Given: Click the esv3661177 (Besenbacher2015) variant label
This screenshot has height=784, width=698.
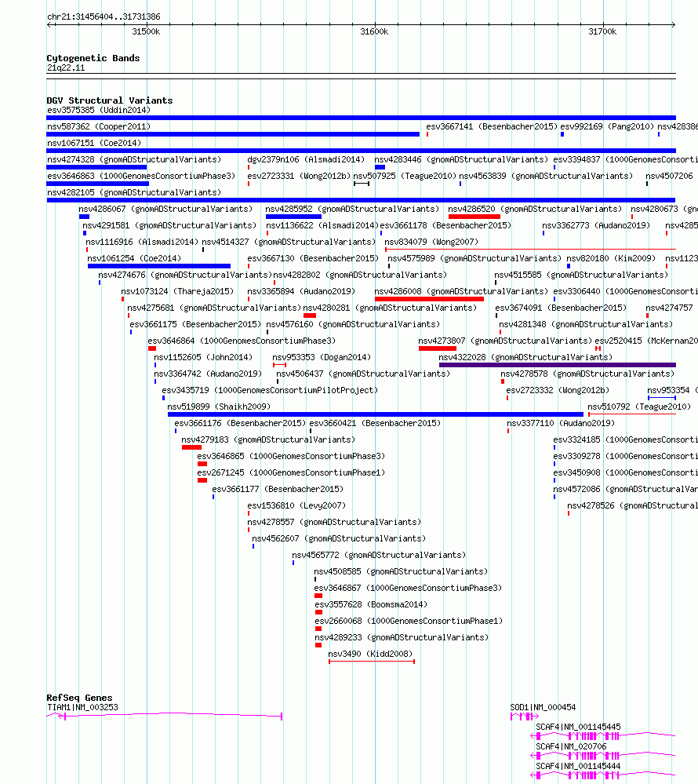Looking at the screenshot, I should pos(278,489).
